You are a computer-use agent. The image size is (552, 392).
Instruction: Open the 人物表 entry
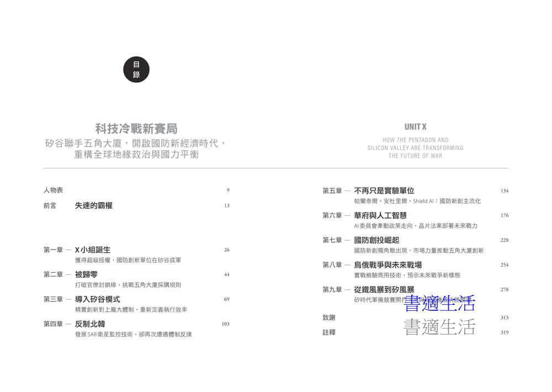(x=53, y=190)
